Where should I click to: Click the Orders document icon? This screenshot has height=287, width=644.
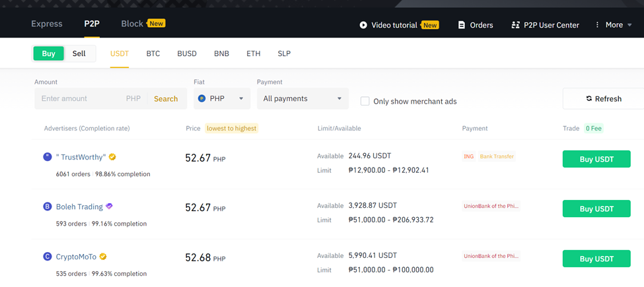pyautogui.click(x=462, y=25)
